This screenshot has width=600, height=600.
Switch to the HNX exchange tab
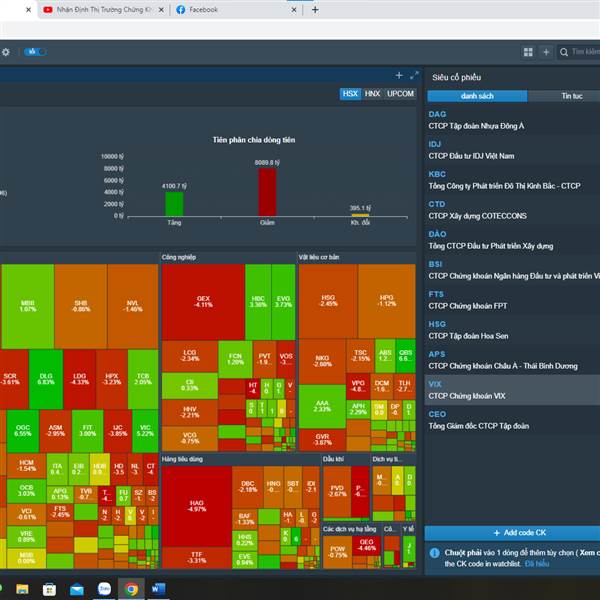tap(372, 94)
